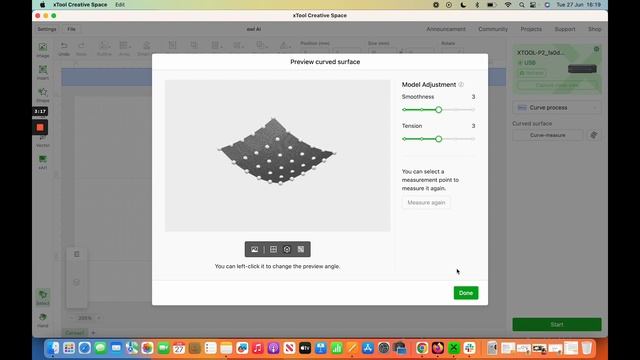Open Slack from the Dock
The height and width of the screenshot is (360, 640).
pyautogui.click(x=469, y=348)
